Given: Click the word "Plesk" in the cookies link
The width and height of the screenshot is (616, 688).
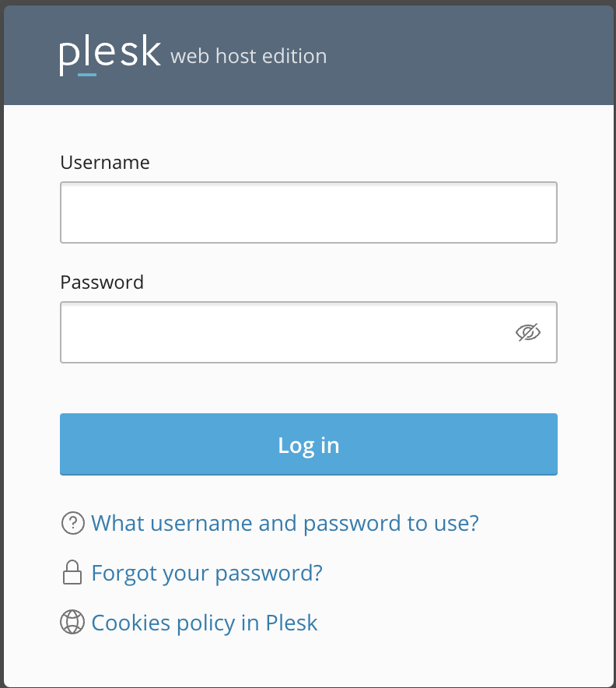Looking at the screenshot, I should coord(292,623).
